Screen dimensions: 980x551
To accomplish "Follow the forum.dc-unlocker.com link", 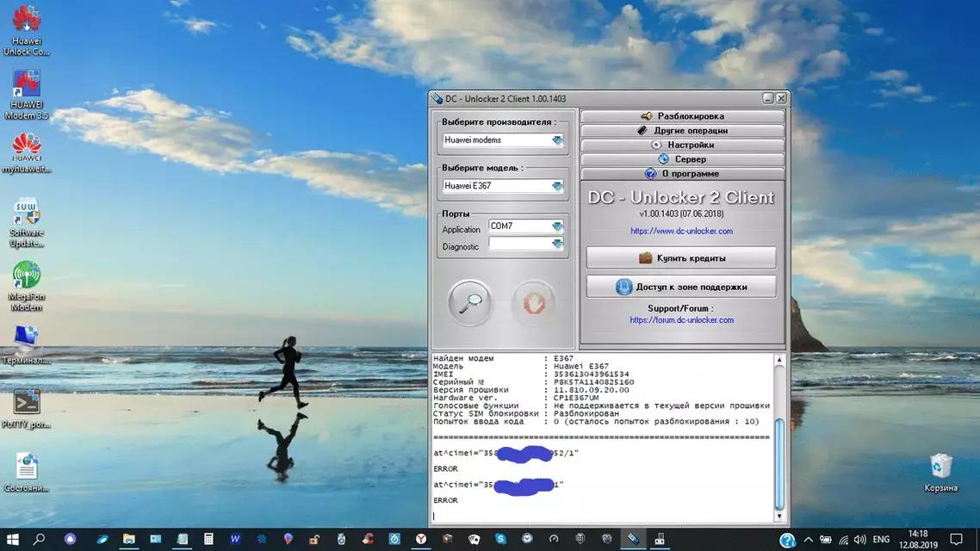I will click(681, 320).
